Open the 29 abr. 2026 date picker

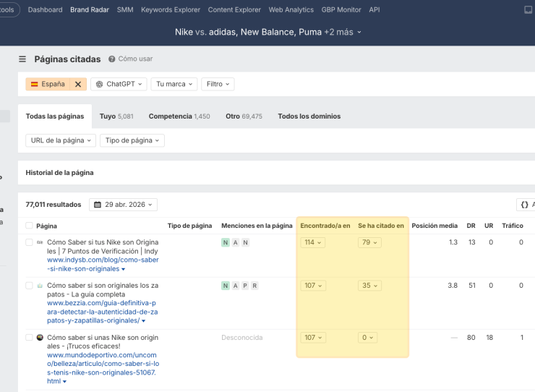pyautogui.click(x=123, y=205)
